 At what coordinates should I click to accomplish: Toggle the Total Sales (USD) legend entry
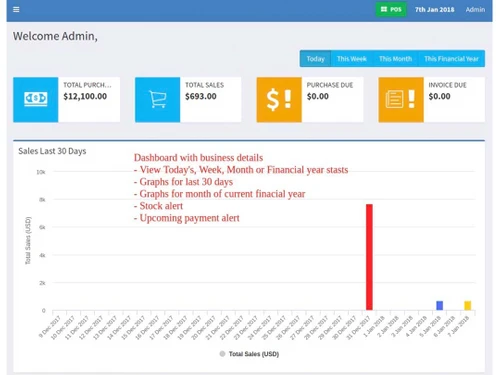tap(250, 354)
